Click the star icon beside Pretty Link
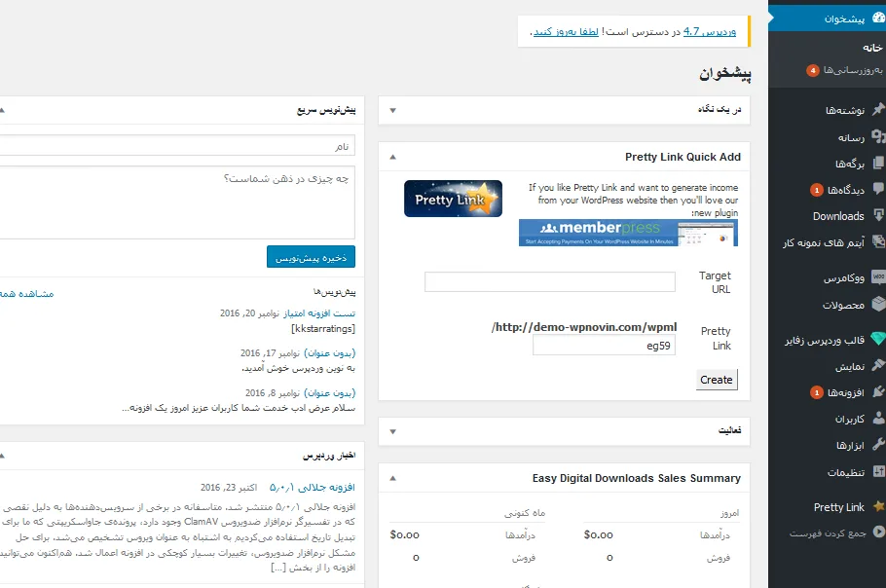The image size is (886, 588). tap(878, 506)
